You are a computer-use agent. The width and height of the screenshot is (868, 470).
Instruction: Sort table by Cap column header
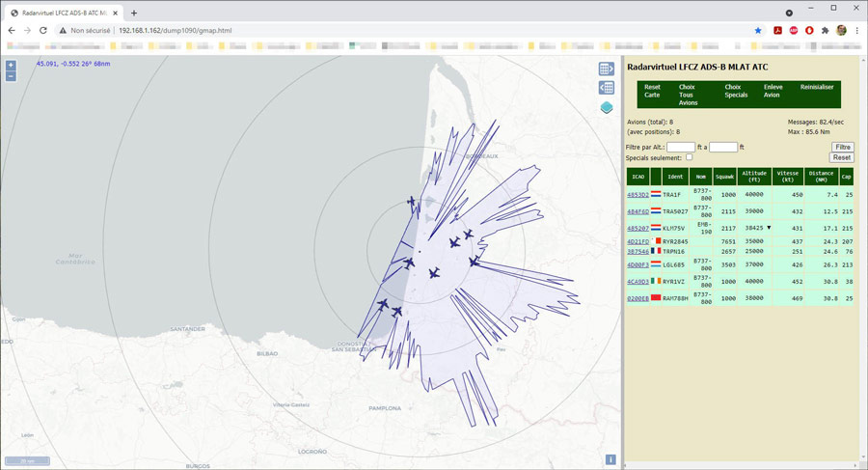847,177
